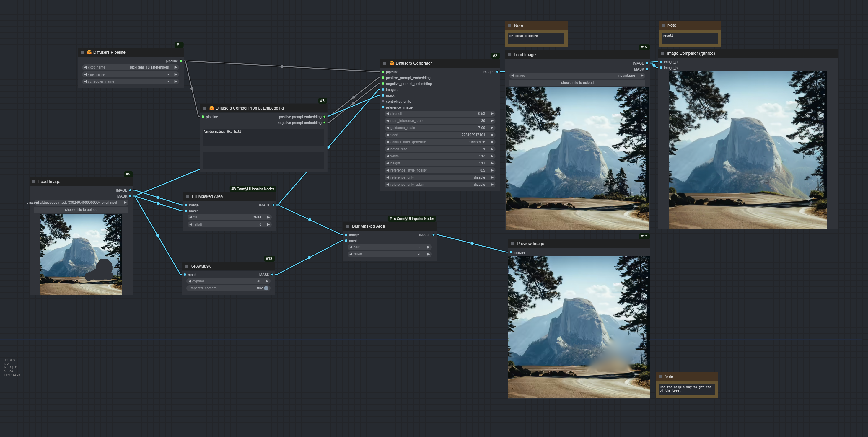Click choose file to upload under clipspace mask
This screenshot has height=437, width=868.
[81, 210]
